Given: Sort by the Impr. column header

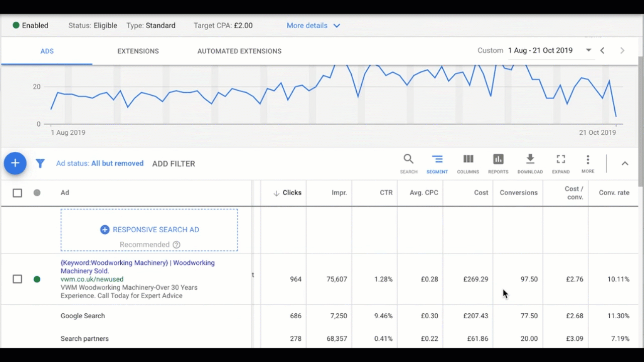Looking at the screenshot, I should tap(339, 193).
